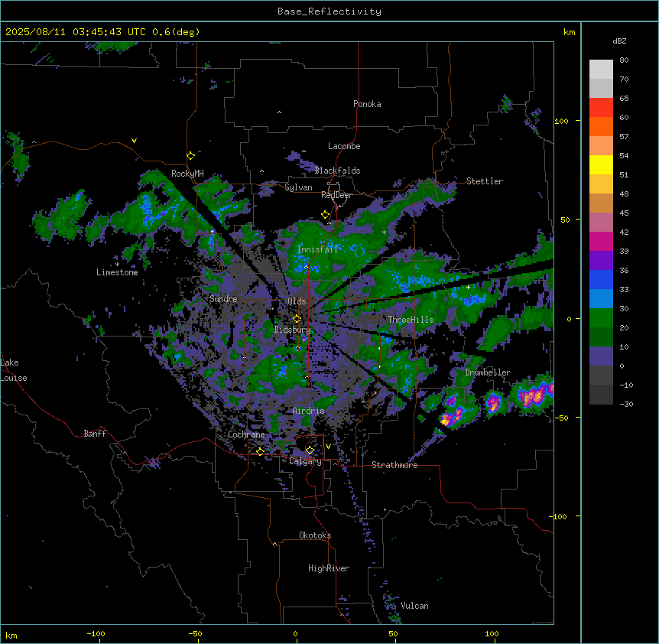Image resolution: width=659 pixels, height=644 pixels.
Task: Click the yellow v marker northwest of RockyMH
Action: pyautogui.click(x=134, y=141)
